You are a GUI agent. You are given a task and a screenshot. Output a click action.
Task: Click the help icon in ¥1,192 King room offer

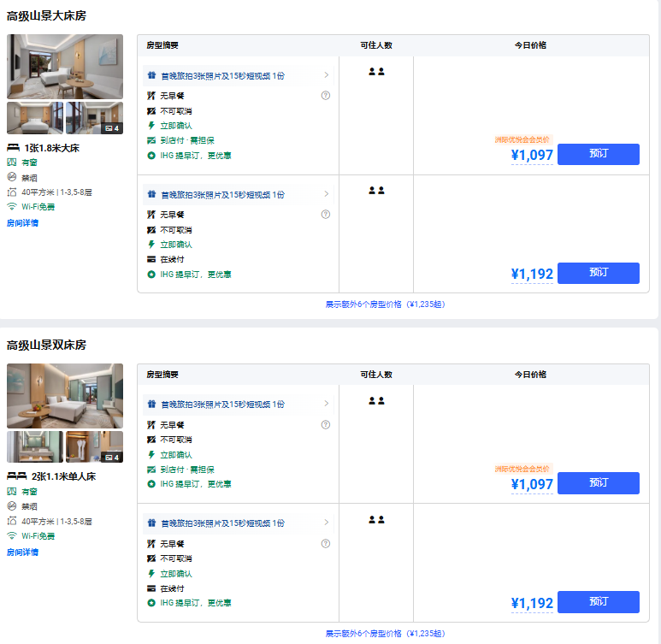326,214
